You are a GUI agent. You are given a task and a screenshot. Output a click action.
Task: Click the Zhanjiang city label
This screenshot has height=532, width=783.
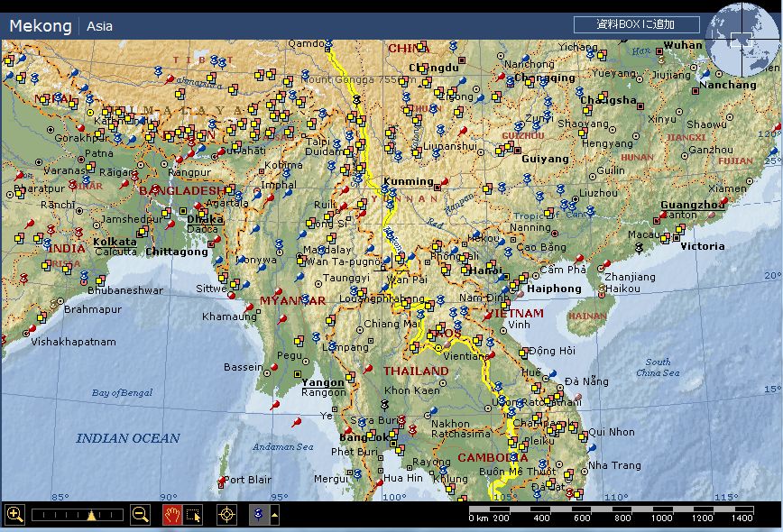coord(630,277)
